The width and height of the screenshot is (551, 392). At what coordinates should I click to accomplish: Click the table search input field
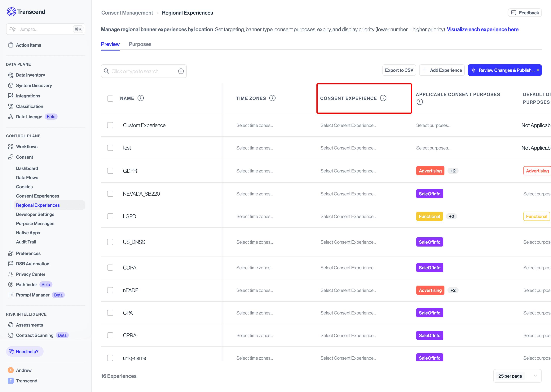(x=144, y=71)
